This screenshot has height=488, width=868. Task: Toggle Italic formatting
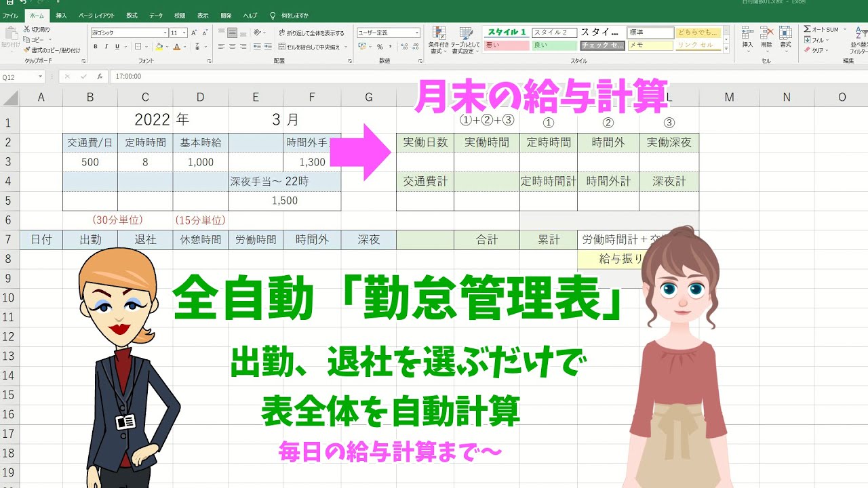(x=106, y=47)
